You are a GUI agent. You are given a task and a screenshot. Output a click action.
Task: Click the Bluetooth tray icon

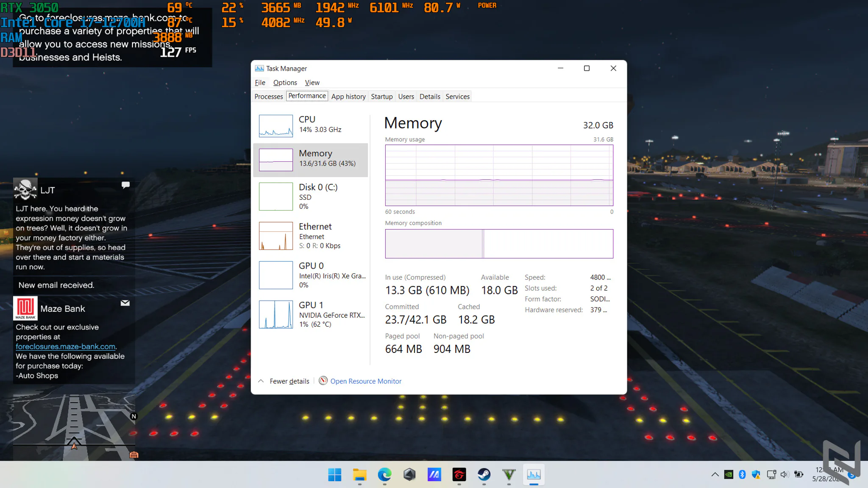click(742, 474)
